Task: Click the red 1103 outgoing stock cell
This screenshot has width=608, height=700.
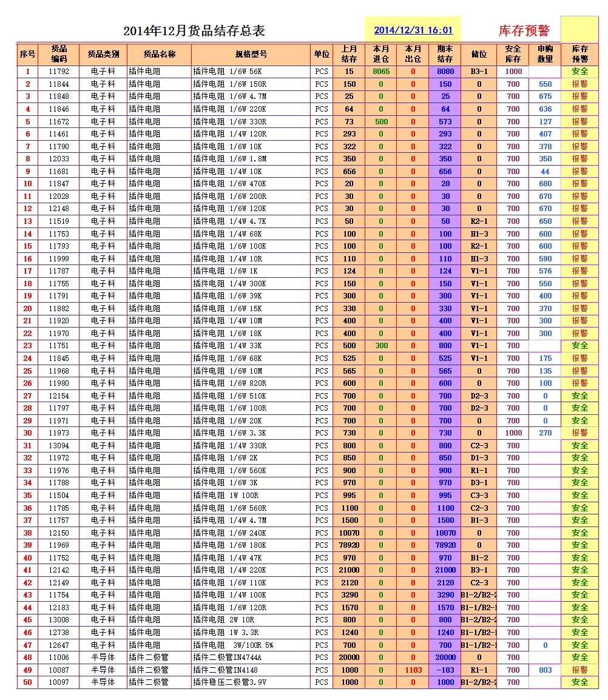Action: tap(413, 670)
